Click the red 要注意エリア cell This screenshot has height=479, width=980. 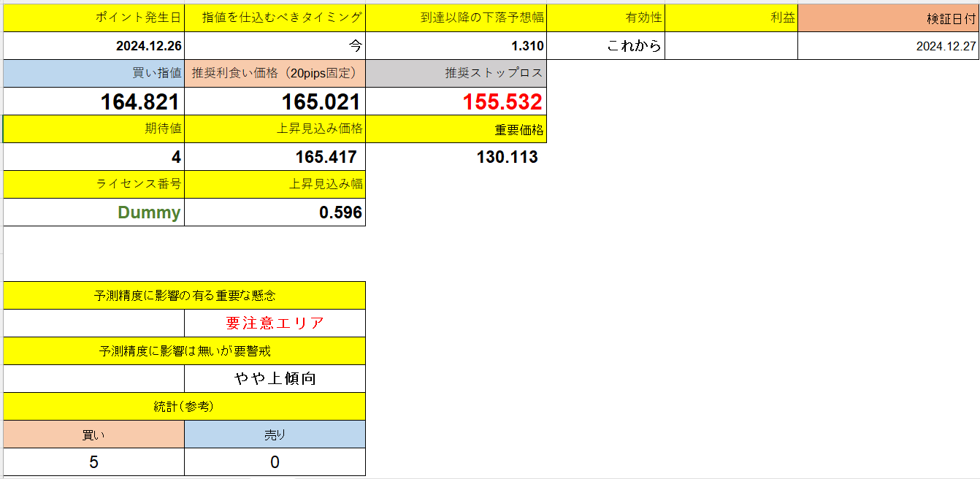click(275, 323)
